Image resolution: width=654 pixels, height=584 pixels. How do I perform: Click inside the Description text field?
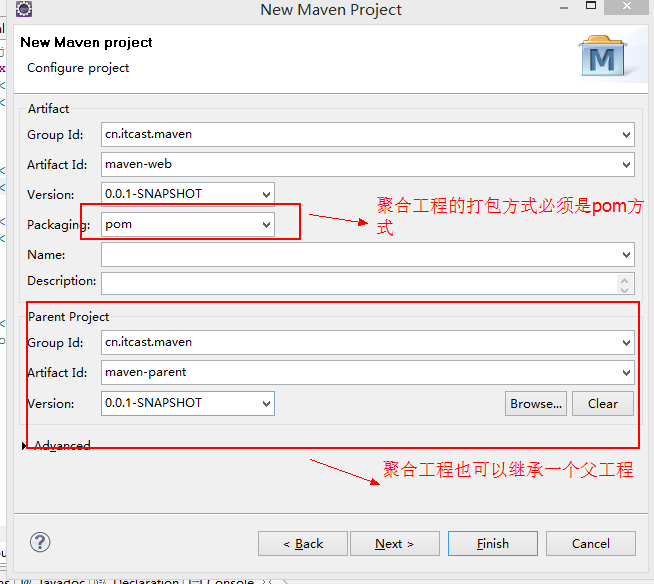point(360,283)
